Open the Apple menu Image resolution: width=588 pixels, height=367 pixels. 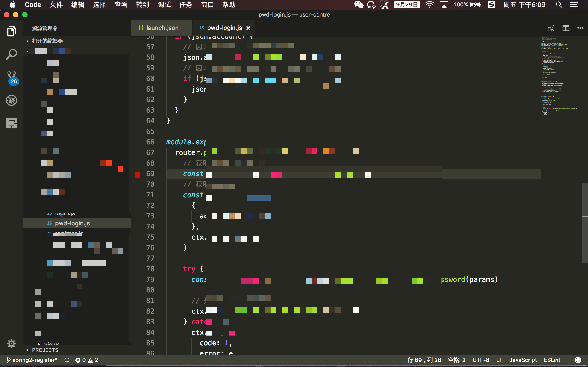pyautogui.click(x=12, y=5)
